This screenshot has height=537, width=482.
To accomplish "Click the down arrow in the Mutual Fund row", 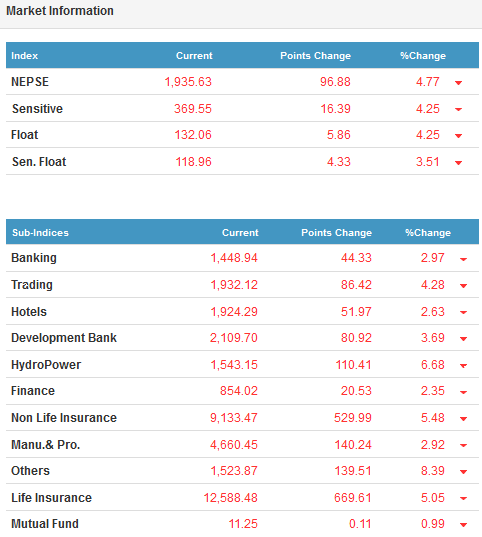I will pos(463,525).
